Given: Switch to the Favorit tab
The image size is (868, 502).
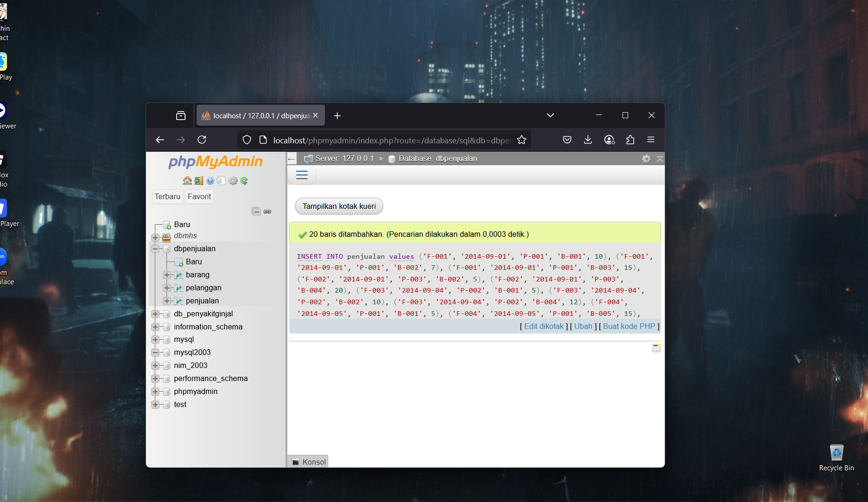Looking at the screenshot, I should click(x=199, y=196).
